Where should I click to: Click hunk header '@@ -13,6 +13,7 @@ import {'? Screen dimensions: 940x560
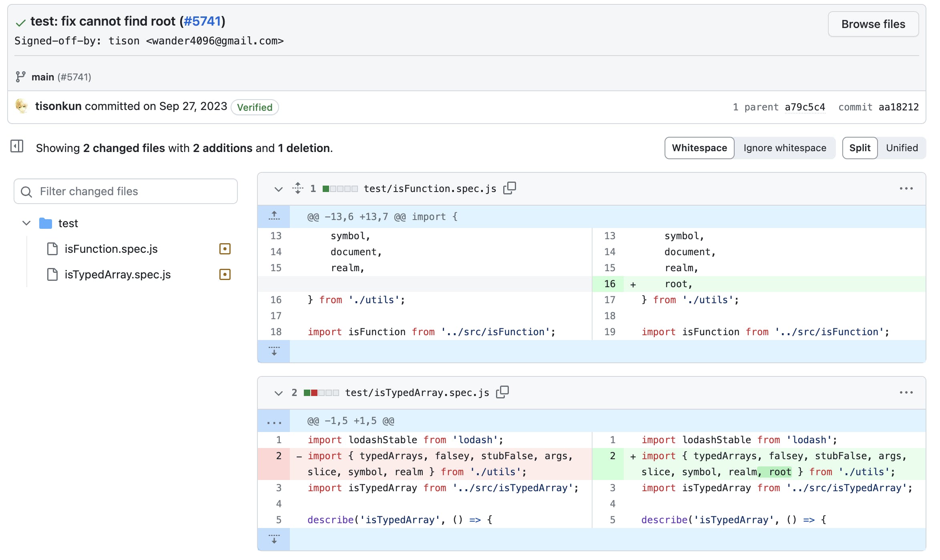(382, 217)
